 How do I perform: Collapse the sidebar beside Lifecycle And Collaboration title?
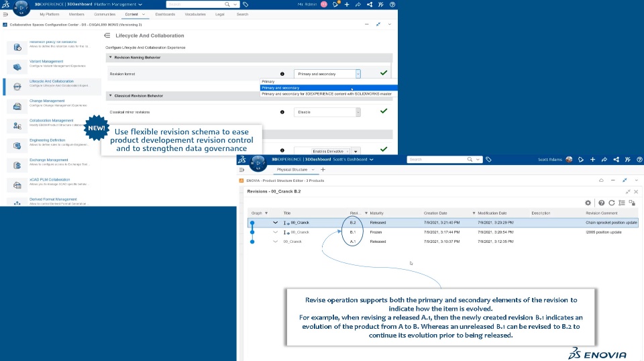pos(107,36)
